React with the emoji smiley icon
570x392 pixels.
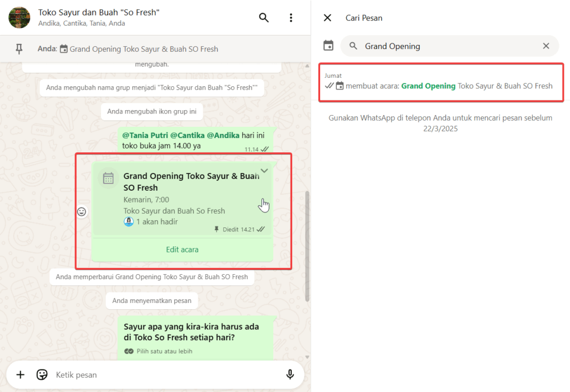(82, 212)
